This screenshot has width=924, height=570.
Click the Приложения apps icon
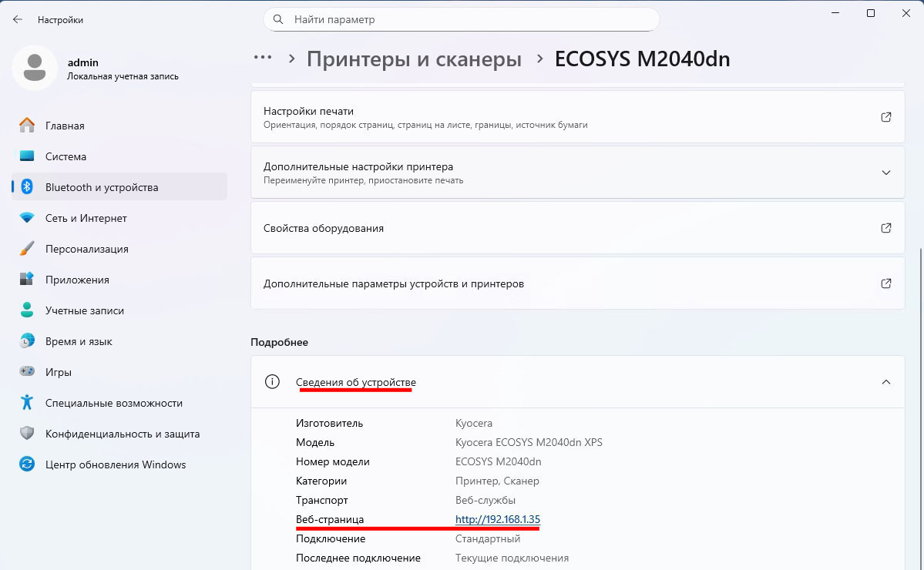27,279
